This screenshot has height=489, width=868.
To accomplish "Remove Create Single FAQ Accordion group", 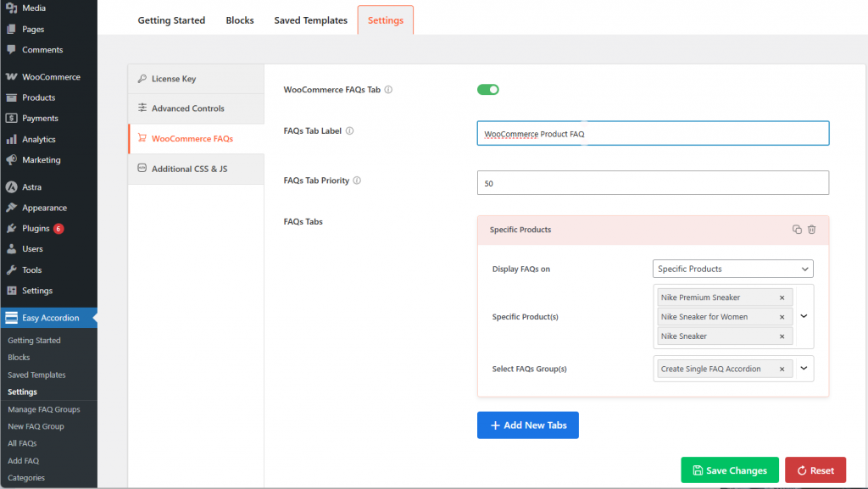I will [x=782, y=369].
